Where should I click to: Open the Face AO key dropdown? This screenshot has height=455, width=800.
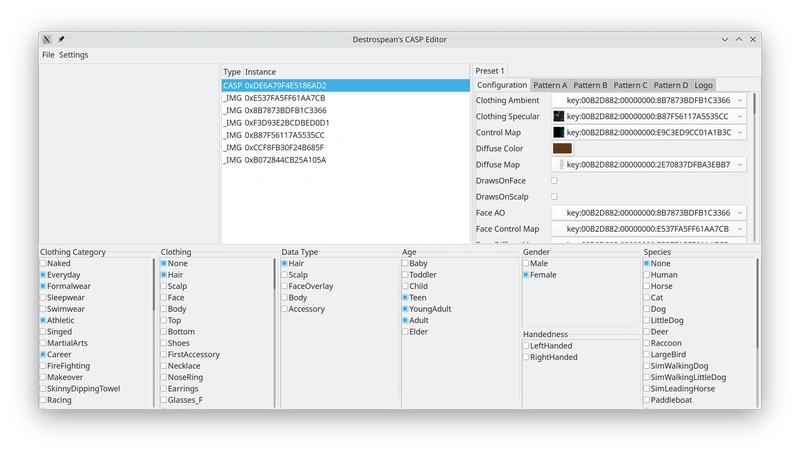click(739, 212)
